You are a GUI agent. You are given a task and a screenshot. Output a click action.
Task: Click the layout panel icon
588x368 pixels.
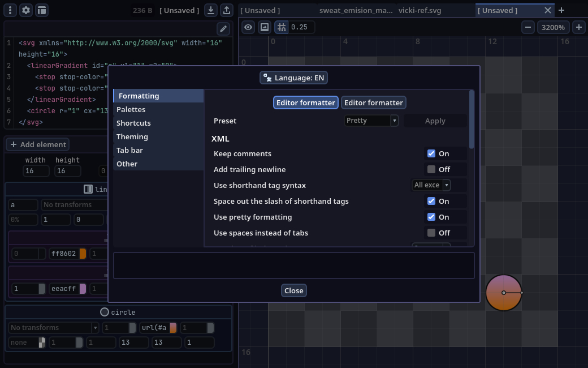(42, 10)
